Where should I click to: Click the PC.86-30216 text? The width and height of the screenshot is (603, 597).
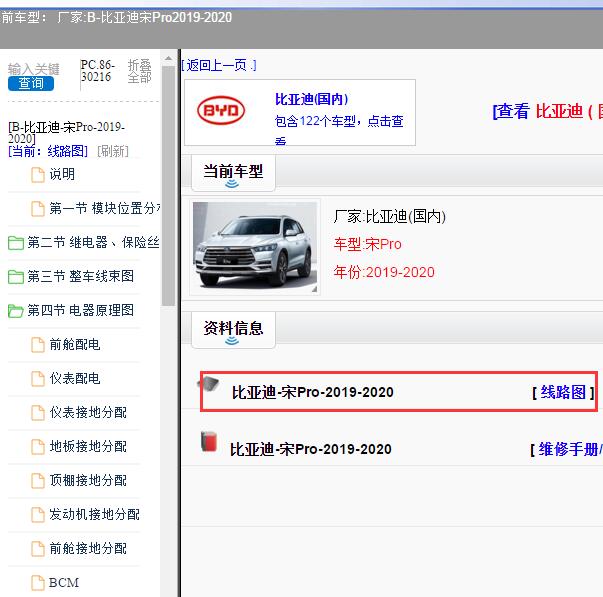(98, 71)
